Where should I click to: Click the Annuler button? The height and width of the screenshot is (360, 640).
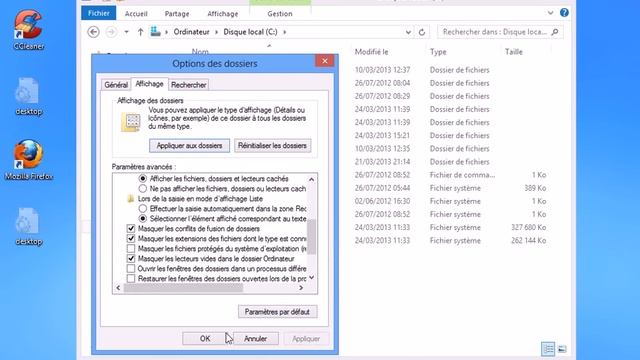click(256, 339)
